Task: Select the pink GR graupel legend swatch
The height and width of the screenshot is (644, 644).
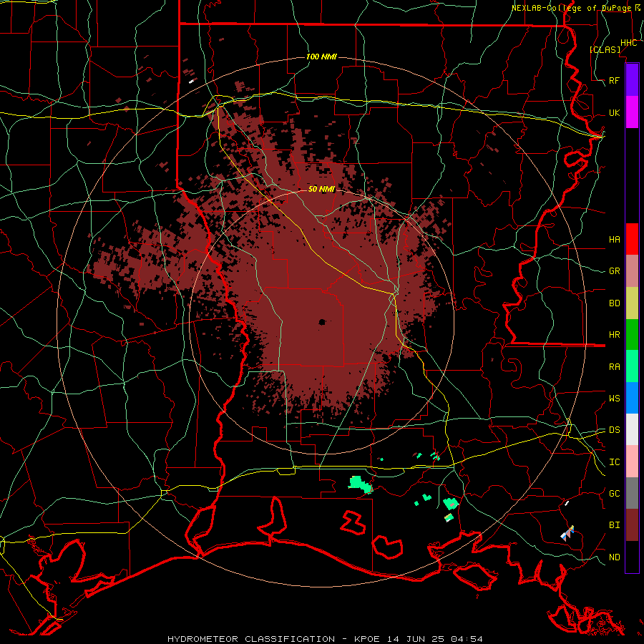Action: (632, 271)
